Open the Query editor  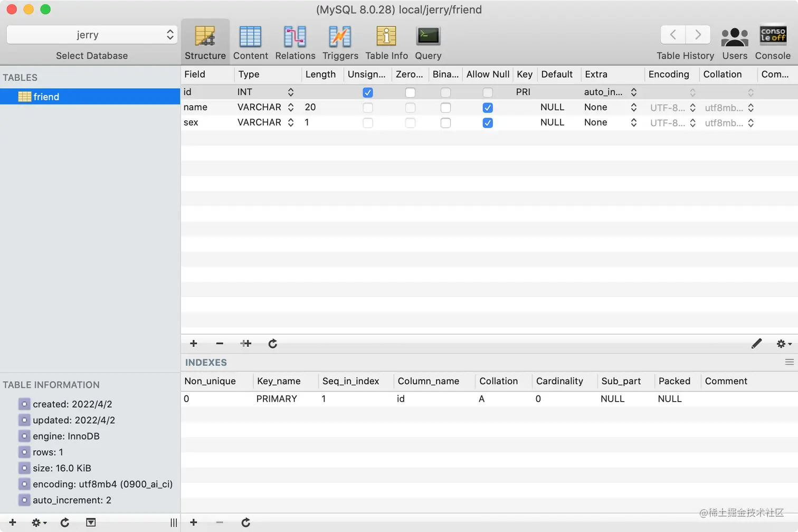(428, 43)
